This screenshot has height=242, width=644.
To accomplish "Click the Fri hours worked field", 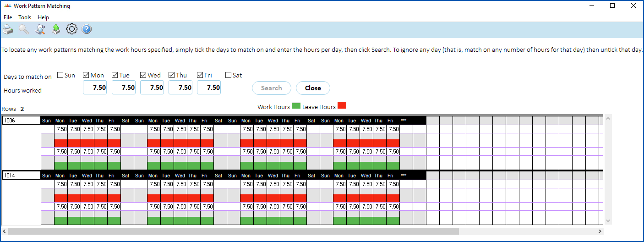I will click(209, 88).
